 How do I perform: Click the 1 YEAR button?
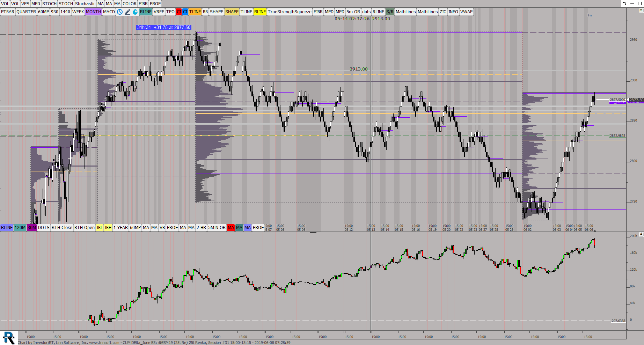120,228
